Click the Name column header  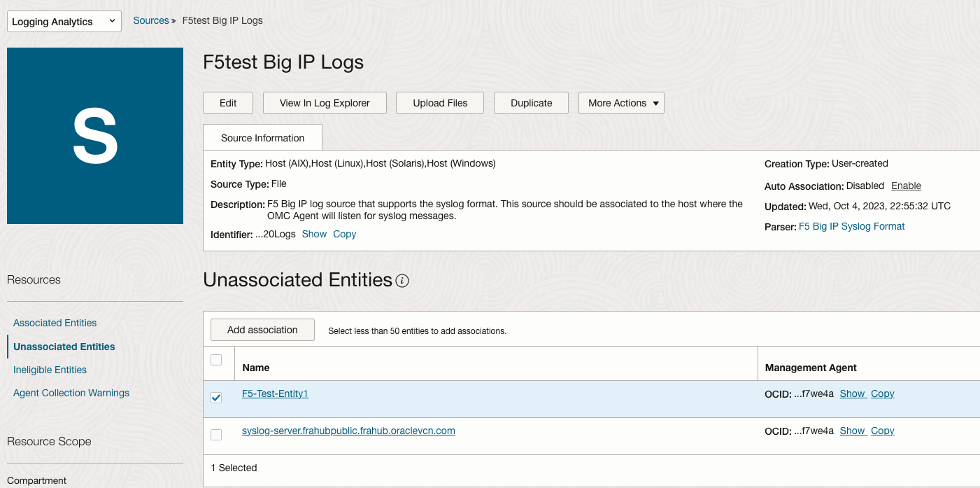pyautogui.click(x=256, y=368)
